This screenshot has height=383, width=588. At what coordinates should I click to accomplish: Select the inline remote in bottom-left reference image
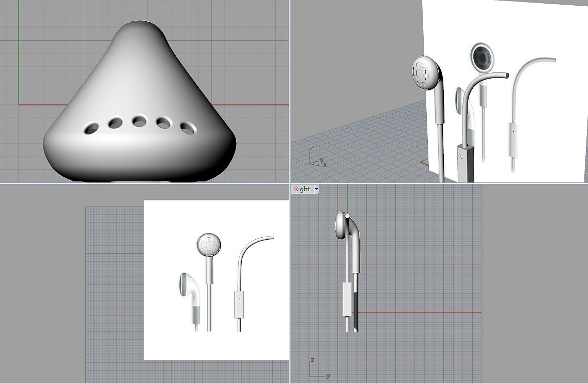(239, 304)
